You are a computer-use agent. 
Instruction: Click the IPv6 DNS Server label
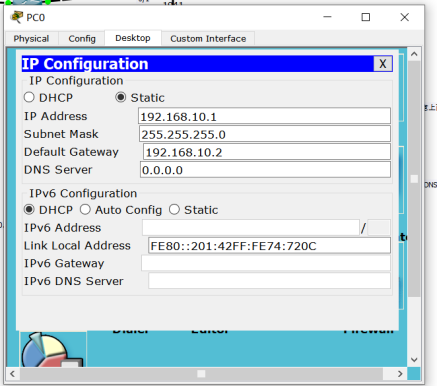(74, 281)
